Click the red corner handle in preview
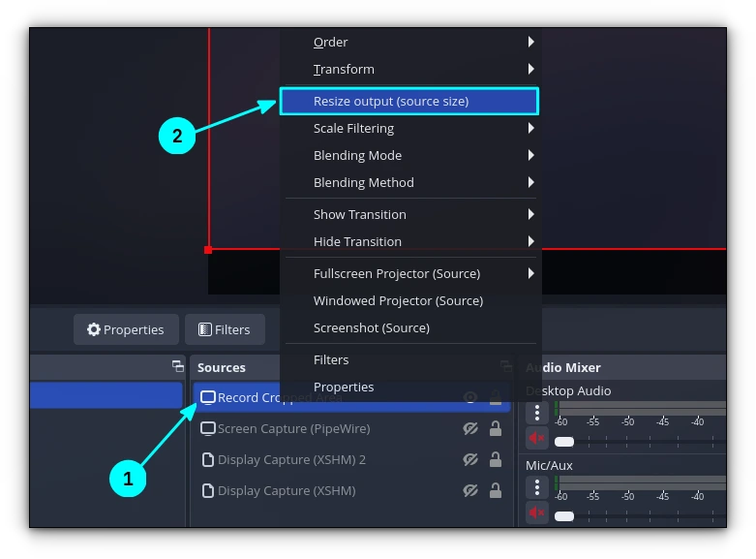This screenshot has height=559, width=756. point(208,250)
